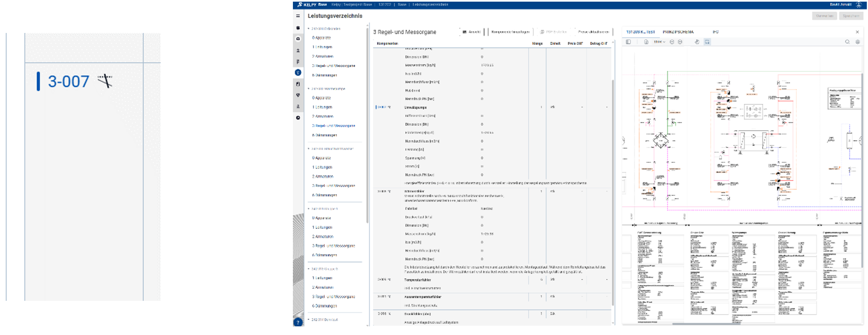Click the Komponente hinzufügen button
Screen dimensions: 868x335
[x=510, y=32]
